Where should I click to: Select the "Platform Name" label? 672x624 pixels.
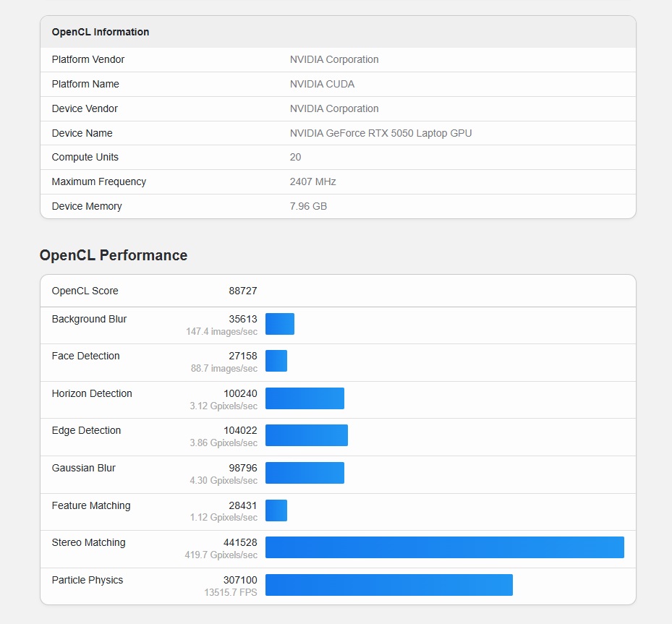[x=85, y=84]
